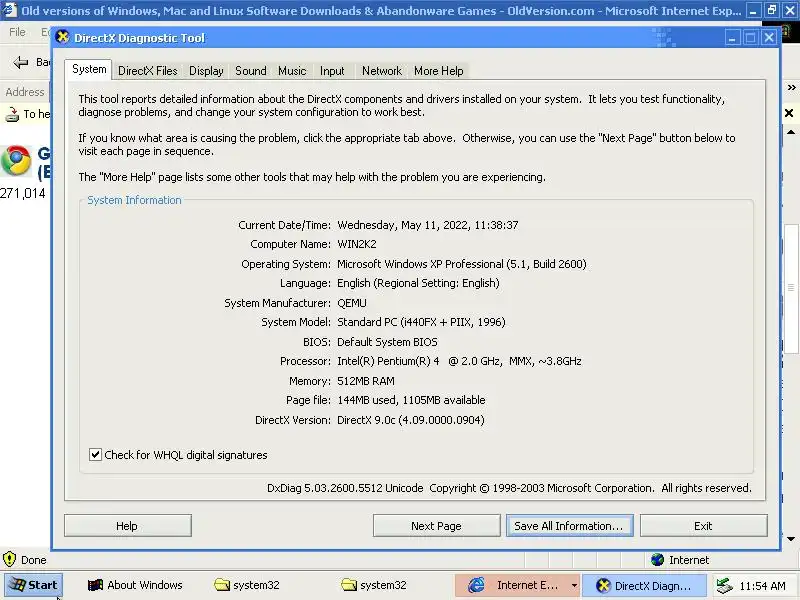
Task: Click Computer Name value WIN2K2
Action: pos(357,244)
